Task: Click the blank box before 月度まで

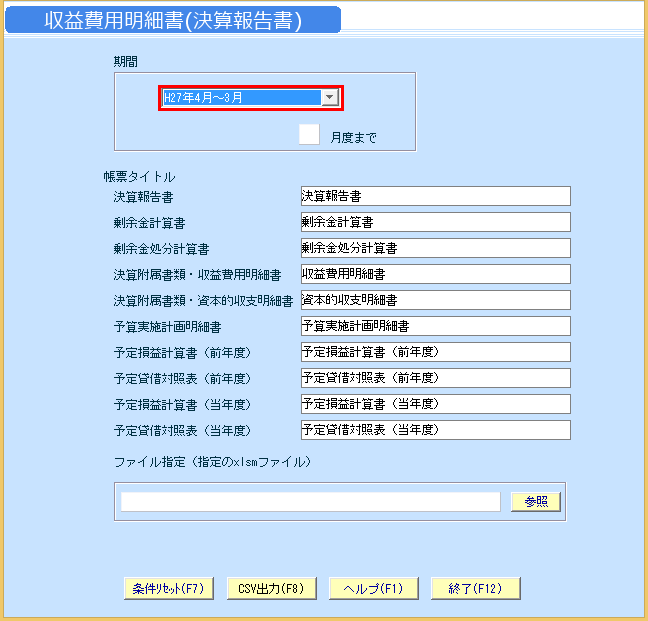Action: coord(309,134)
